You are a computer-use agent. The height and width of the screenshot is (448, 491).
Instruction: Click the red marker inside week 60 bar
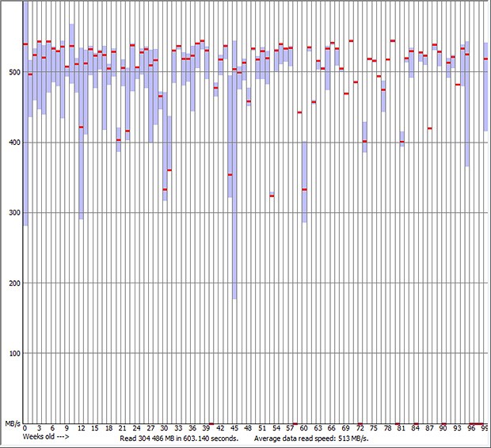tap(304, 190)
